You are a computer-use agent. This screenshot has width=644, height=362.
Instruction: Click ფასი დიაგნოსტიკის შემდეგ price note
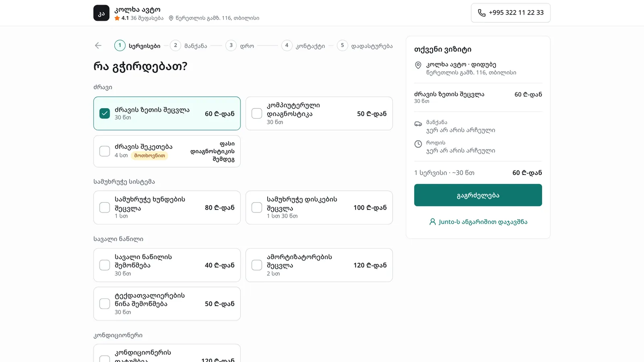[x=212, y=151]
